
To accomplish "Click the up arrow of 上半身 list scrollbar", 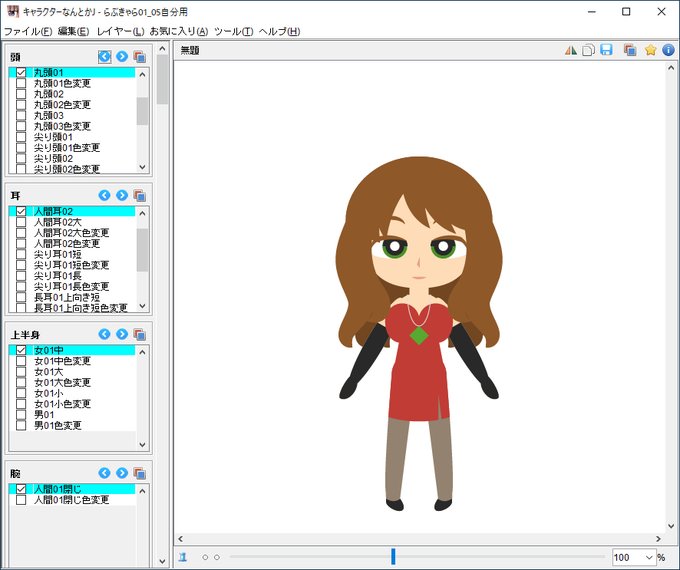I will coord(143,352).
